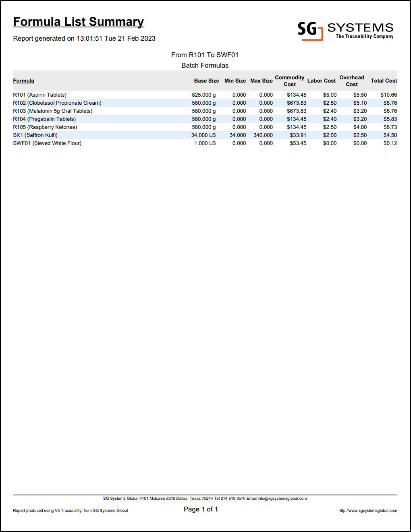Click the $0.12 total cost value

click(x=390, y=143)
